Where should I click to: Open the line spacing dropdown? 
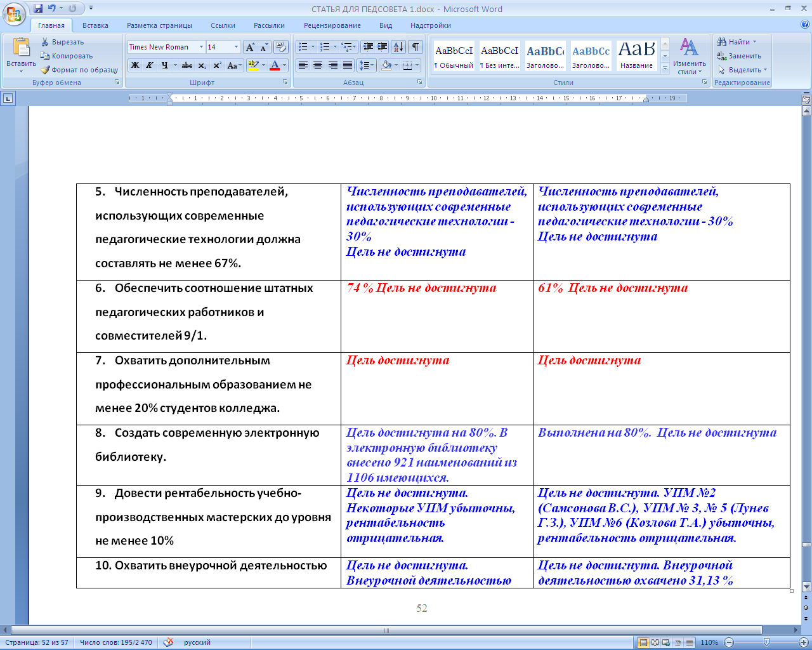(367, 65)
